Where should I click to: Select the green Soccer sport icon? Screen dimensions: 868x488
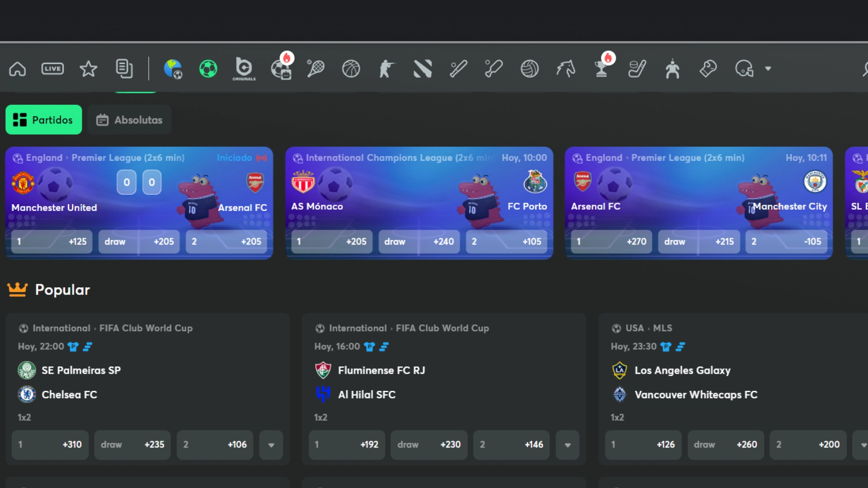208,69
